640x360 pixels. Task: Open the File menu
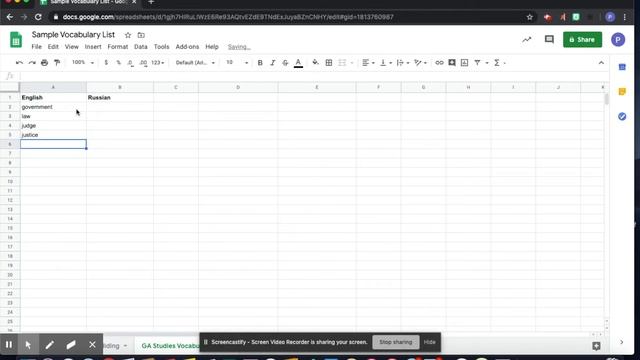pos(36,47)
